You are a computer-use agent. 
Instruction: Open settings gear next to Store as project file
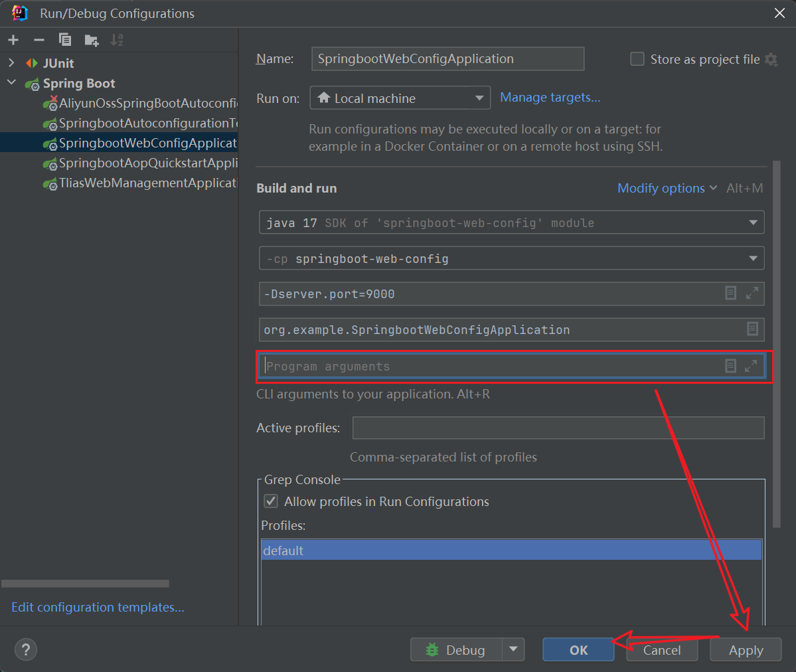(x=771, y=59)
